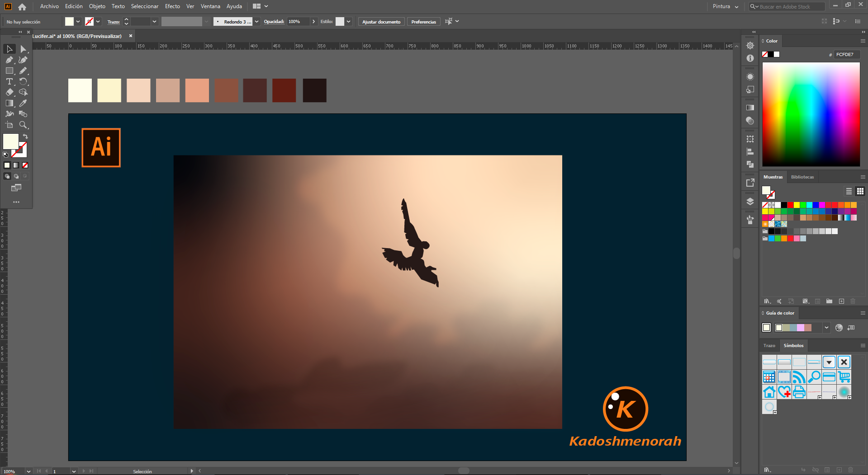Select the Shape Builder tool

(23, 92)
